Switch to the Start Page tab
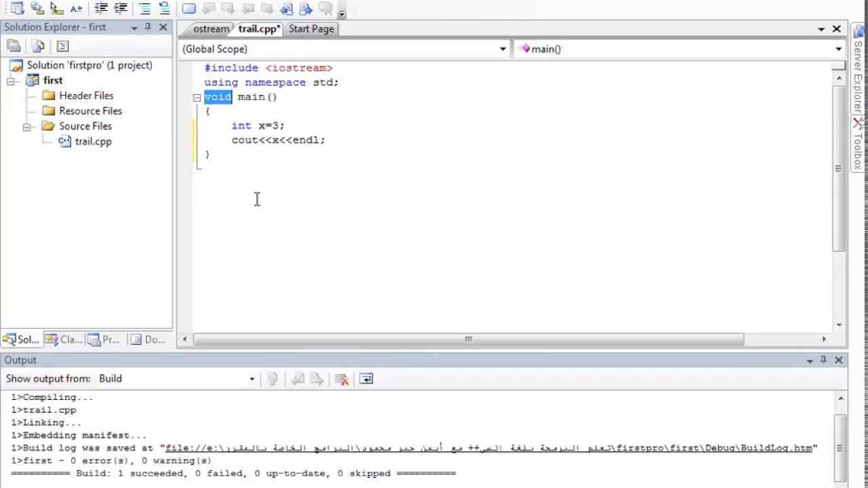The width and height of the screenshot is (868, 488). click(x=311, y=29)
